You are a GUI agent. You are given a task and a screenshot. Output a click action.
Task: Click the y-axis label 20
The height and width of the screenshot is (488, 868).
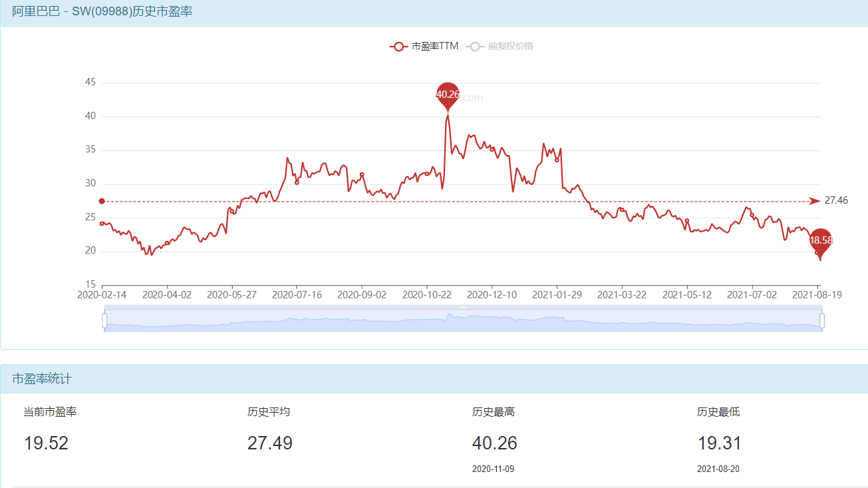coord(90,250)
